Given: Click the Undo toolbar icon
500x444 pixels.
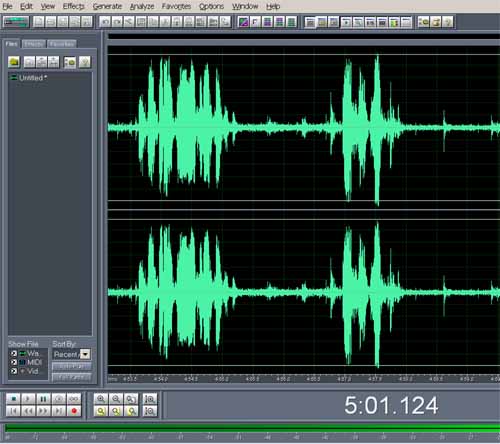Looking at the screenshot, I should click(105, 22).
